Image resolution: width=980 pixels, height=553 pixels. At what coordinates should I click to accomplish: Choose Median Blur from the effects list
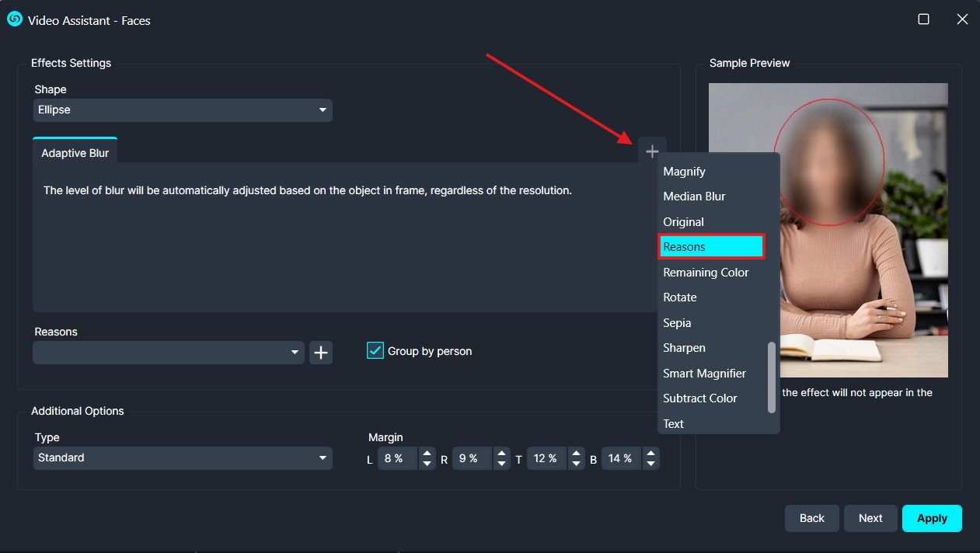click(694, 197)
